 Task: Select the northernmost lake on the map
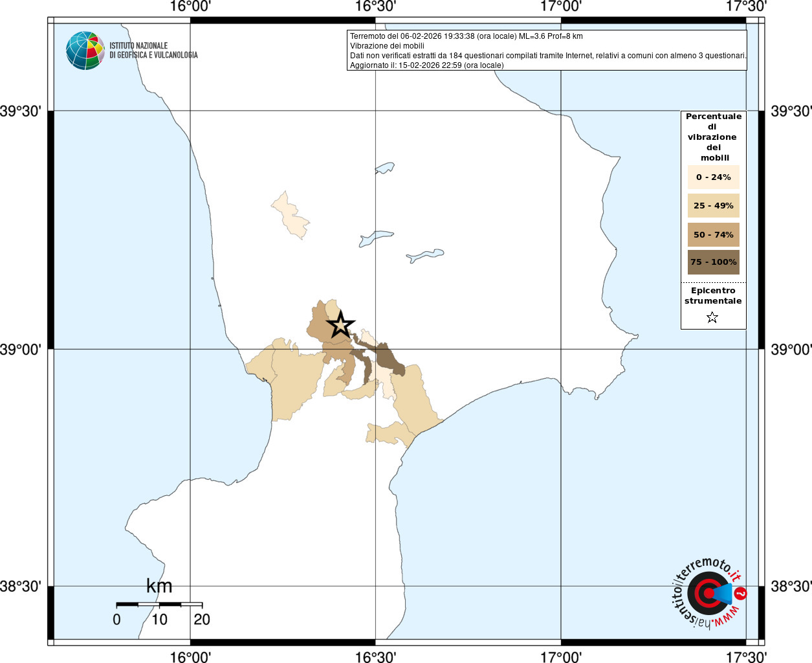(385, 168)
